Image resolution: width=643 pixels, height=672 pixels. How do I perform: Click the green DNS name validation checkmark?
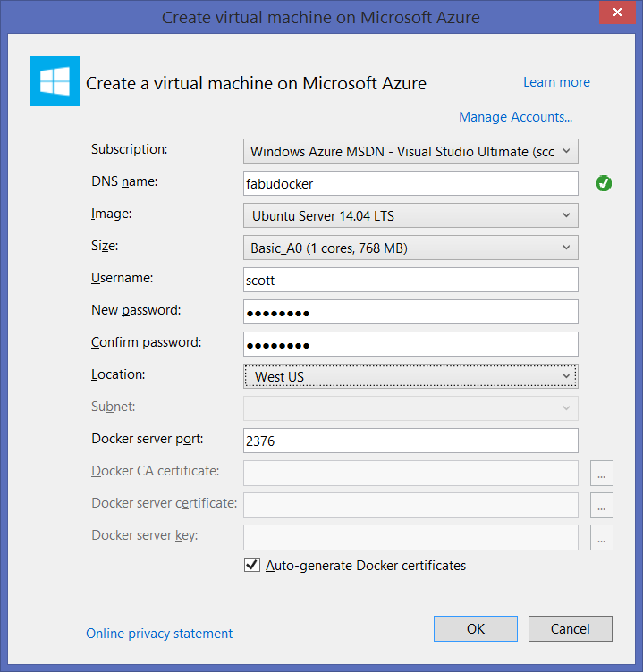pos(604,183)
